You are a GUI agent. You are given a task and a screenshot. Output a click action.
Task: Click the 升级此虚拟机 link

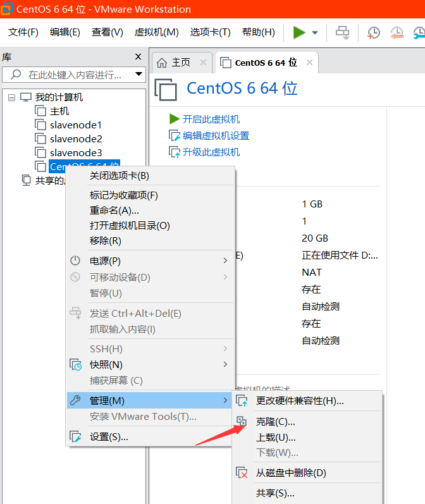211,152
